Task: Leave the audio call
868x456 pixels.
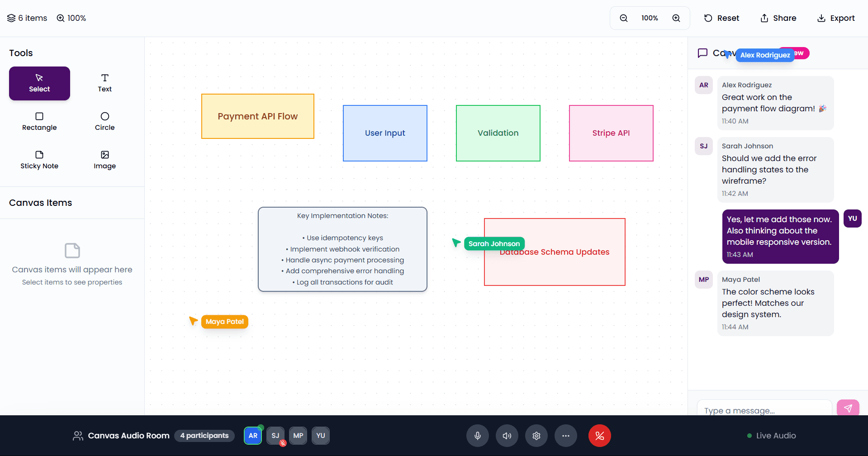Action: click(599, 436)
